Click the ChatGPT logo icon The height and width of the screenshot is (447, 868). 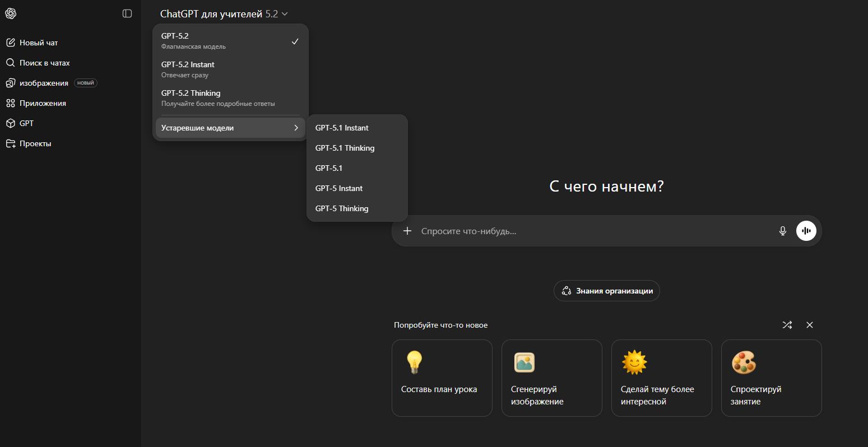11,13
